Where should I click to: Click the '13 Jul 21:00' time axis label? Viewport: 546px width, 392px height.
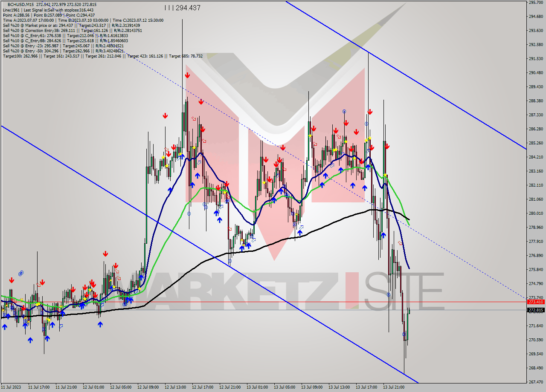[x=394, y=388]
